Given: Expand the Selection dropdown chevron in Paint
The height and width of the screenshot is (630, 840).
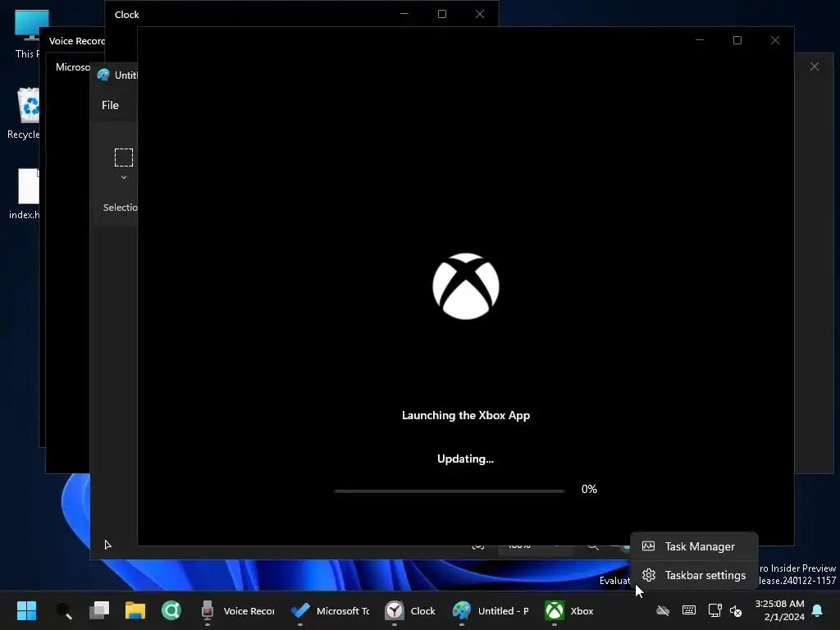Looking at the screenshot, I should pos(124,177).
